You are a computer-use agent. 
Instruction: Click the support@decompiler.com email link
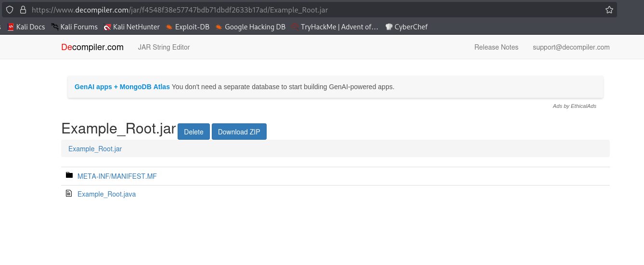pos(571,47)
